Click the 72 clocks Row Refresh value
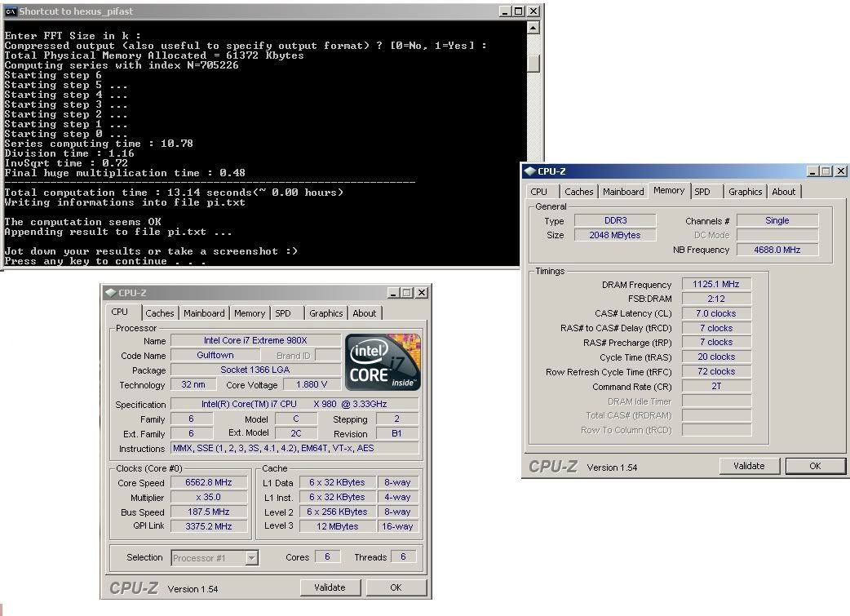Screen dimensions: 850x616 716,371
